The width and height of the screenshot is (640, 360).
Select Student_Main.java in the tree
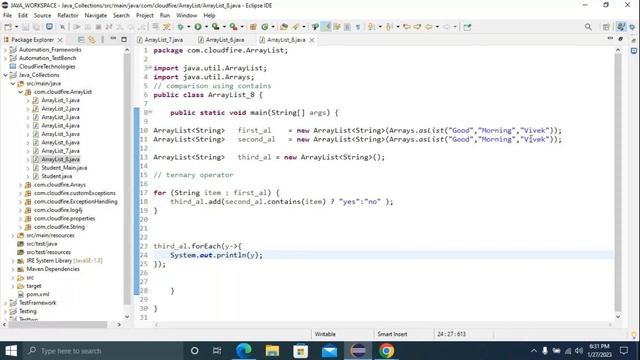(x=64, y=168)
